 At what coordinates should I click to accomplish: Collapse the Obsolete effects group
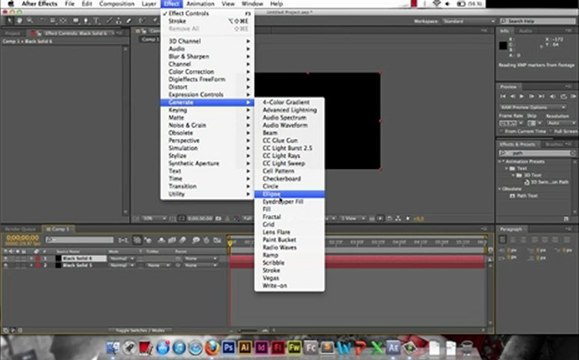tap(500, 189)
